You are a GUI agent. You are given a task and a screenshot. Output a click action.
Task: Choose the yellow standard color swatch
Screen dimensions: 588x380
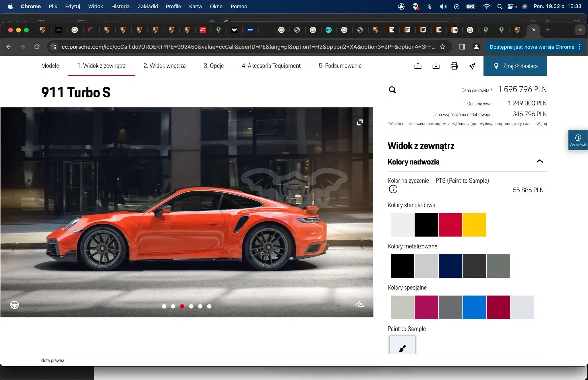[474, 225]
